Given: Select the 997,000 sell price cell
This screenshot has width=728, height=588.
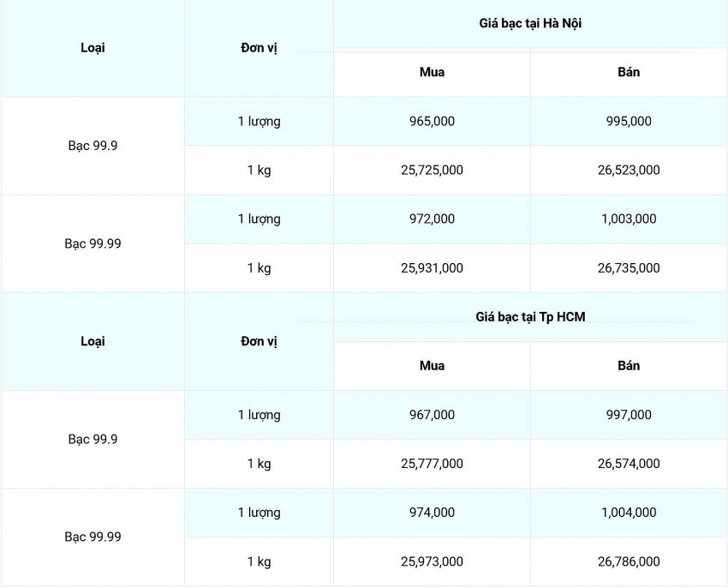Looking at the screenshot, I should 629,415.
